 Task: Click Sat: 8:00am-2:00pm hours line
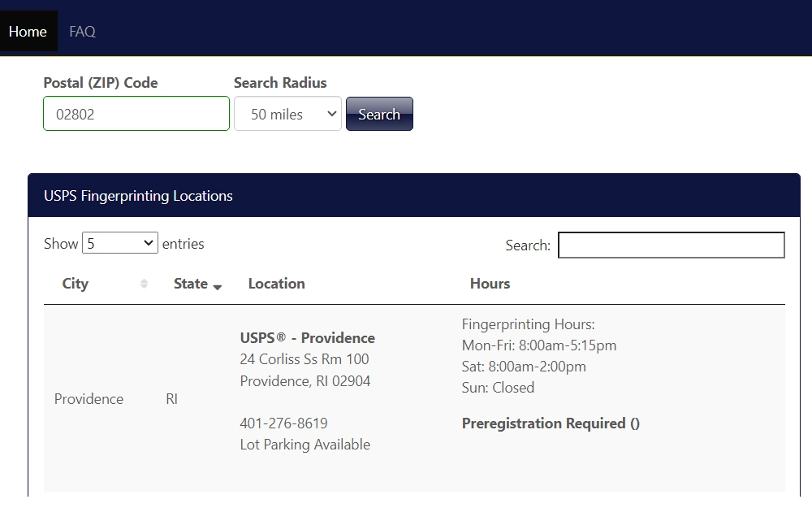(524, 367)
